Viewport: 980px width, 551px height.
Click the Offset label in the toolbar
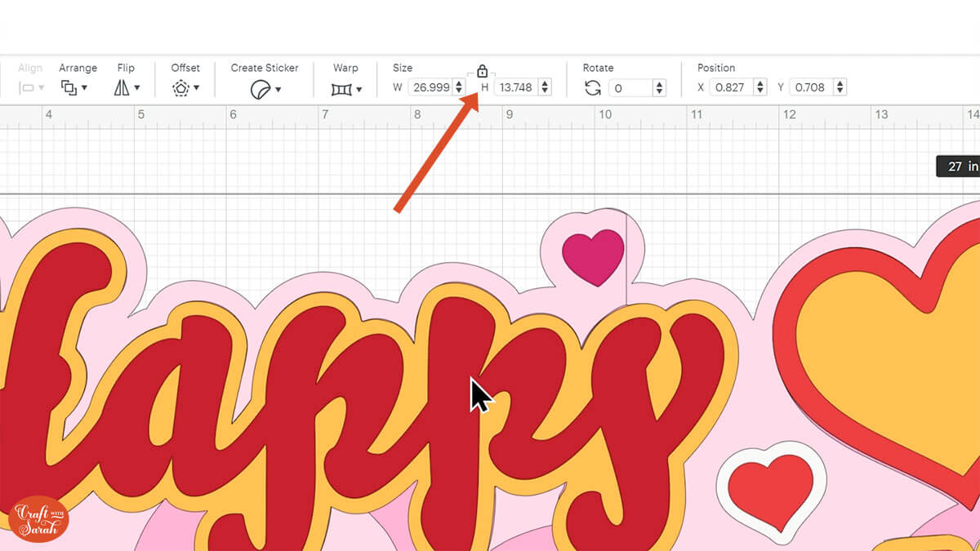[x=185, y=68]
